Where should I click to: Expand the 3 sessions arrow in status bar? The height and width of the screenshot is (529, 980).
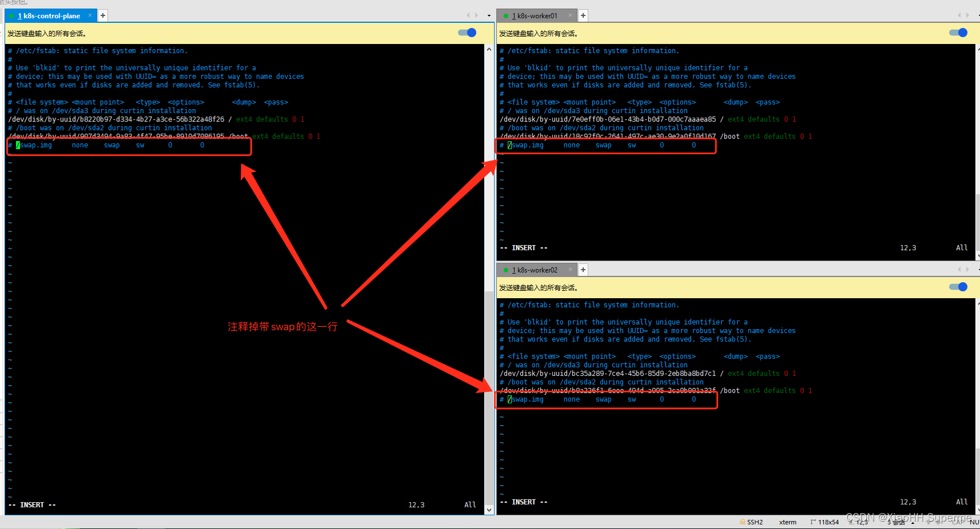click(x=913, y=522)
